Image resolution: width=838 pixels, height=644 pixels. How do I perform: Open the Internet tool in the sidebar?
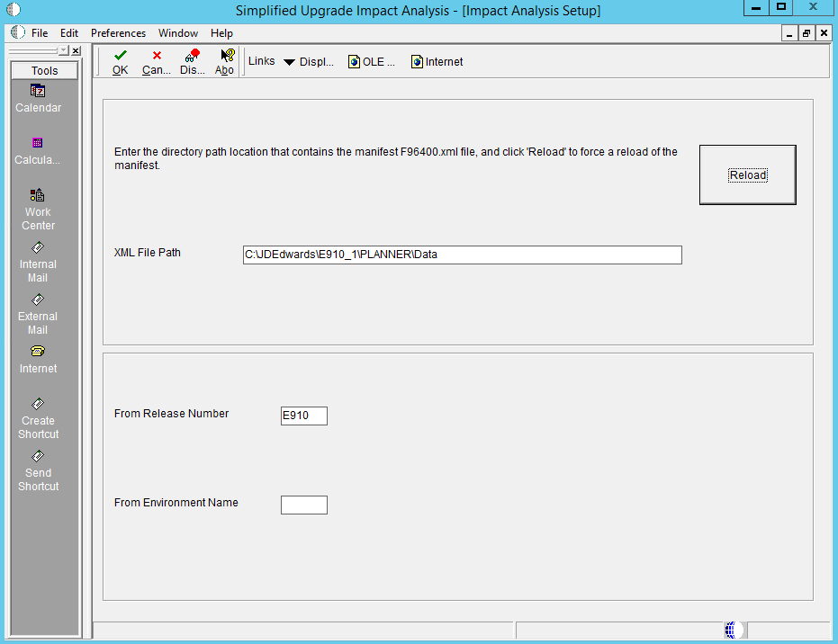coord(38,360)
